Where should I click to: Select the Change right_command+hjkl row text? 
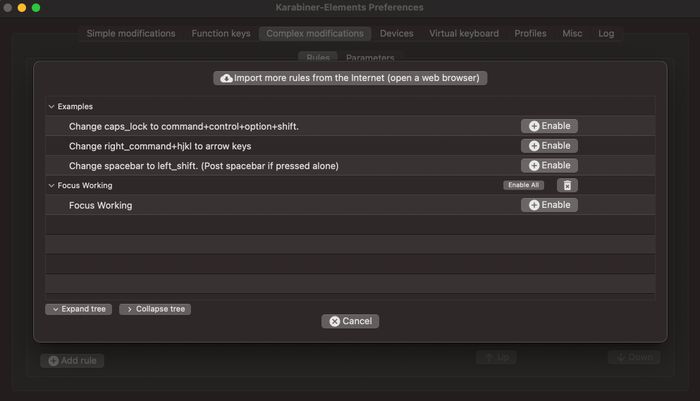(160, 146)
